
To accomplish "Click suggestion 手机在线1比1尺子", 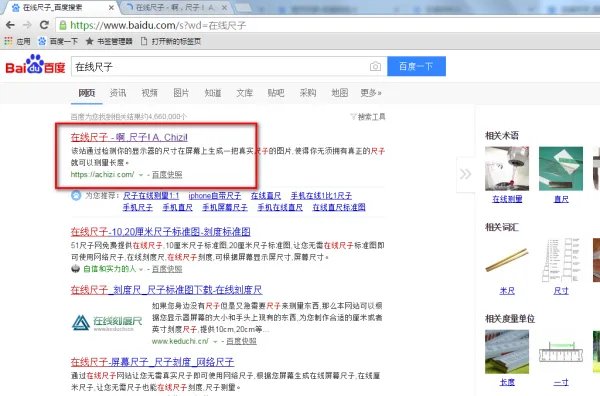I will coord(321,196).
